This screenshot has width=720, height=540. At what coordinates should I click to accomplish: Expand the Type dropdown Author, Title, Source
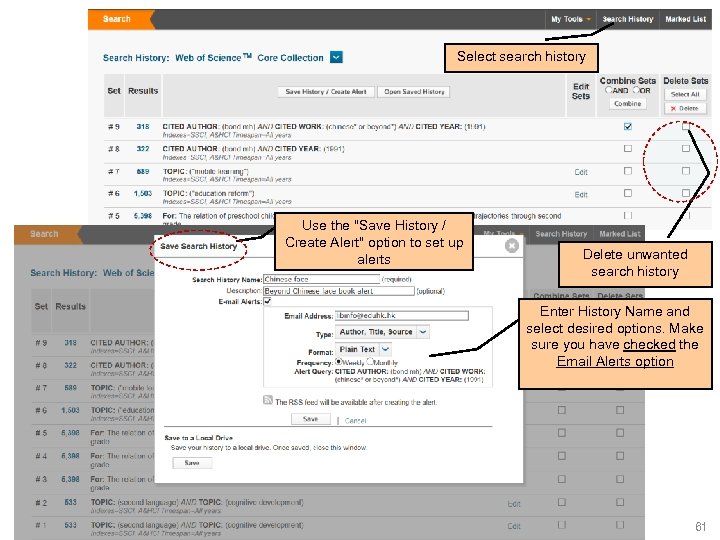pyautogui.click(x=382, y=332)
